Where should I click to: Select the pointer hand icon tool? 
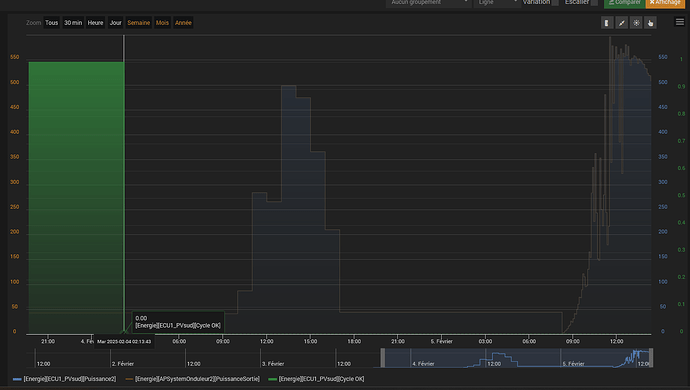click(650, 23)
